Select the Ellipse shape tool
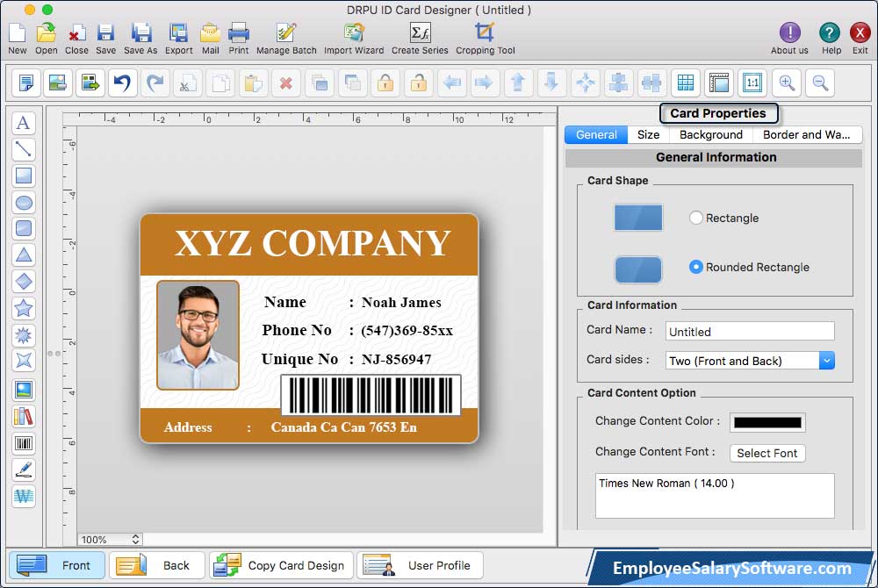The height and width of the screenshot is (588, 878). 24,202
